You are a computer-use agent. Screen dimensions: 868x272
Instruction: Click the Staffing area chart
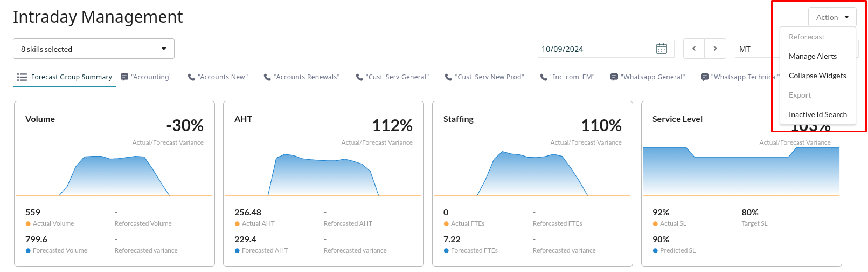click(532, 173)
